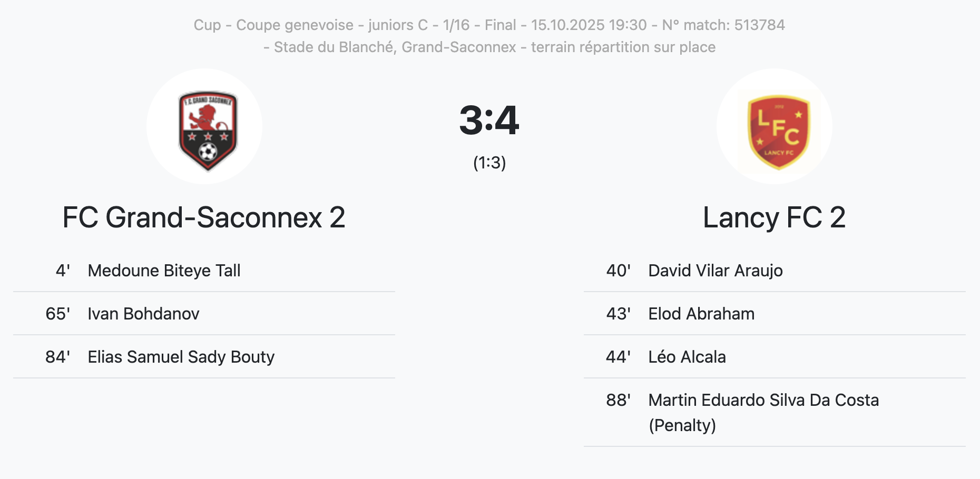Select scorer Elod Abraham

point(701,314)
